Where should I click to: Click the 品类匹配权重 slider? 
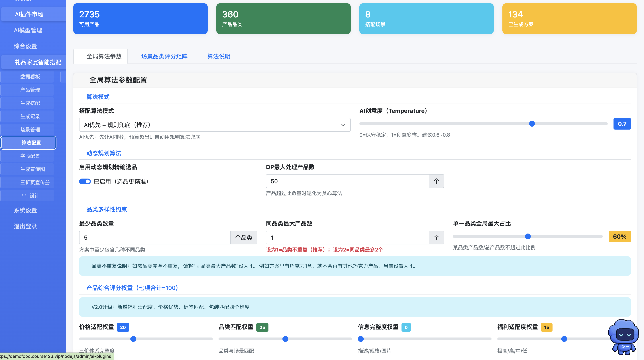[x=285, y=339]
